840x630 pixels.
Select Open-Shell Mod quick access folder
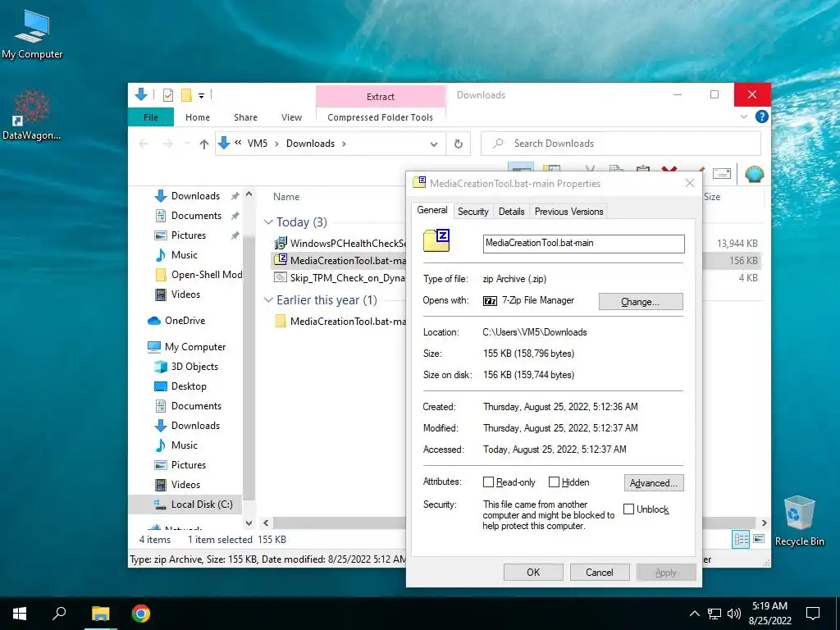(199, 275)
